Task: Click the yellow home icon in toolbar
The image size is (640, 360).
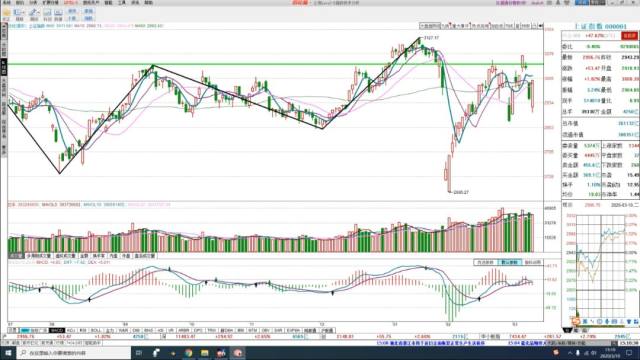Action: (x=6, y=12)
